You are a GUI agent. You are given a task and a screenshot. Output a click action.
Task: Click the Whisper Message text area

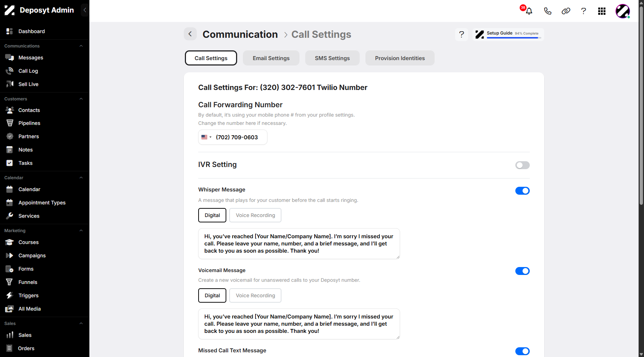pyautogui.click(x=299, y=244)
